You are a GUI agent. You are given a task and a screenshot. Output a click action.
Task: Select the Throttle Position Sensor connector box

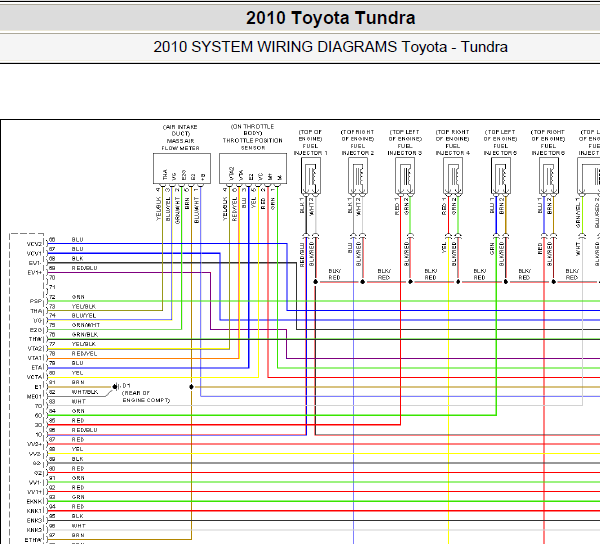click(253, 169)
